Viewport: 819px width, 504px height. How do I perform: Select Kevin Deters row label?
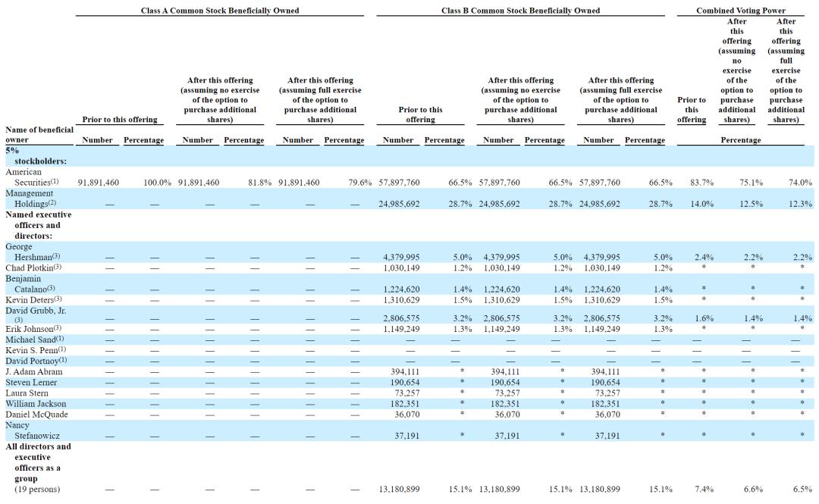[x=33, y=299]
